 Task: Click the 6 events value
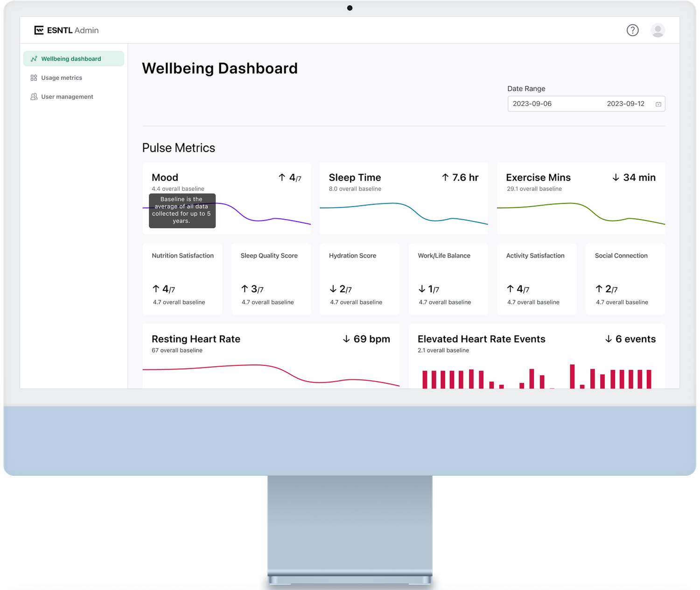[636, 339]
